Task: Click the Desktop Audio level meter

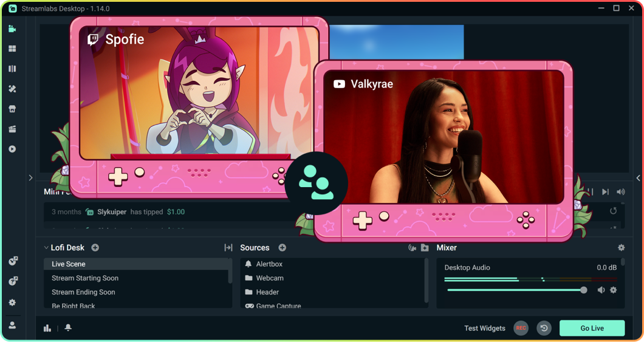Action: click(x=530, y=279)
